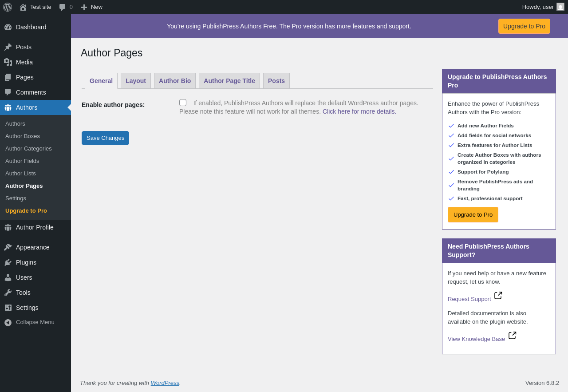Viewport: 568px width, 392px height.
Task: Click the plus icon next to New
Action: coord(84,7)
